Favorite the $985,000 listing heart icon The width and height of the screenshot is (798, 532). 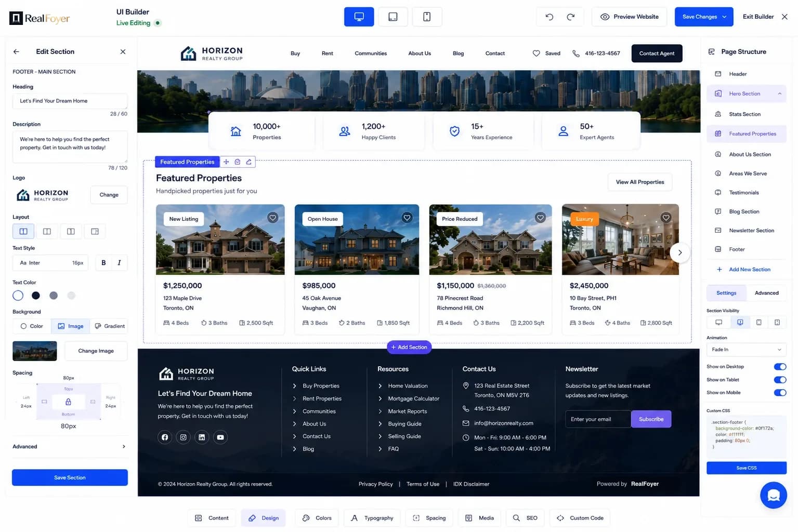pos(407,218)
